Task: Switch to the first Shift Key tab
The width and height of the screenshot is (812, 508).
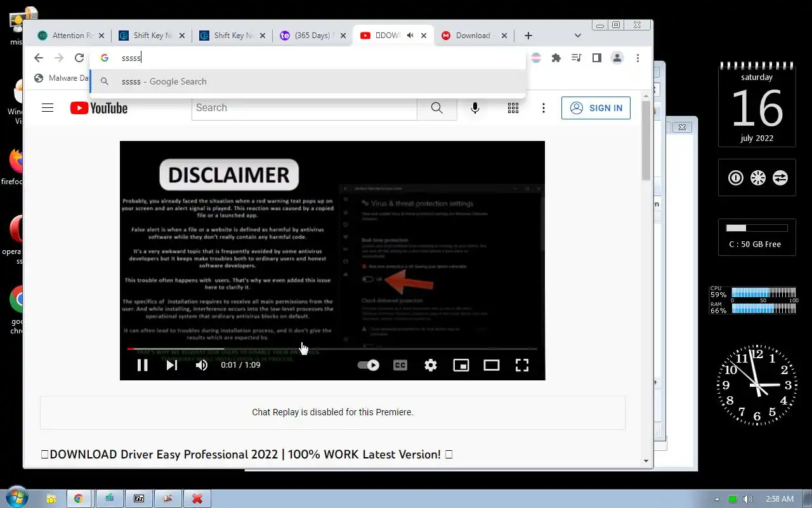Action: [x=152, y=36]
